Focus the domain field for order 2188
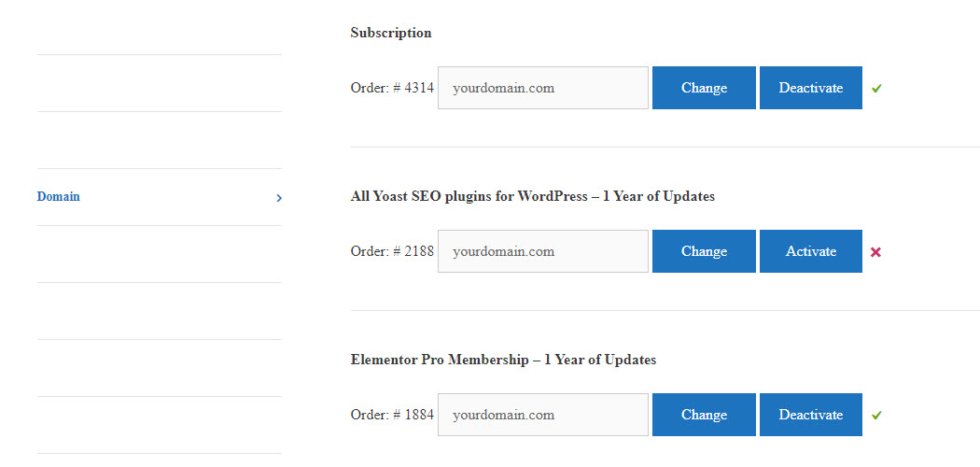The height and width of the screenshot is (467, 980). coord(543,251)
